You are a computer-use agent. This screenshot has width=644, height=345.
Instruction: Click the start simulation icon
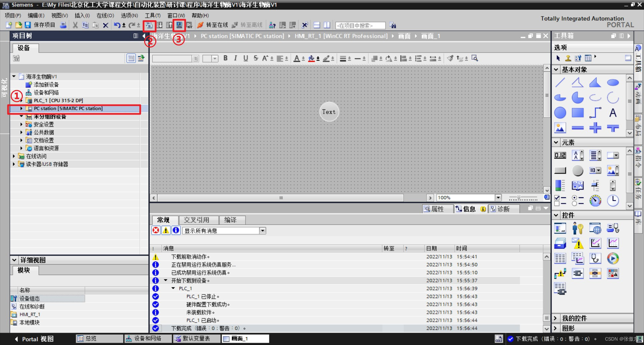click(x=179, y=25)
